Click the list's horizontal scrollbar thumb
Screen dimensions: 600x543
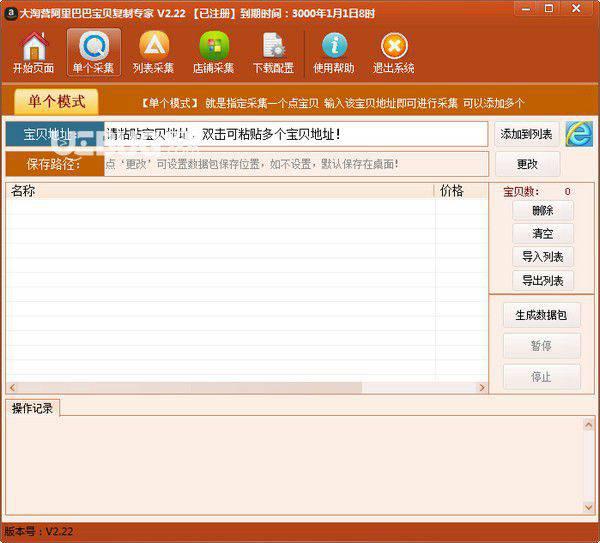tap(190, 388)
